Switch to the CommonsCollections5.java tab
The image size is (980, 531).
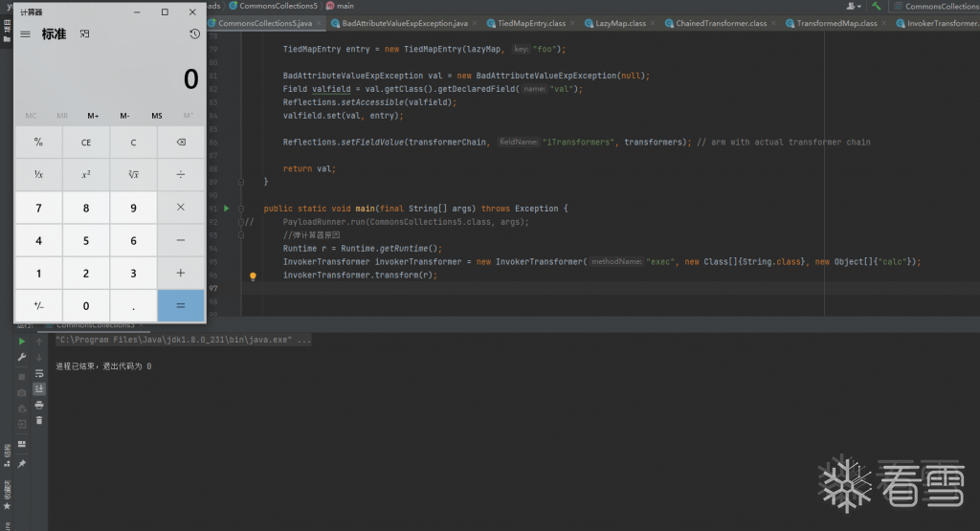(265, 23)
